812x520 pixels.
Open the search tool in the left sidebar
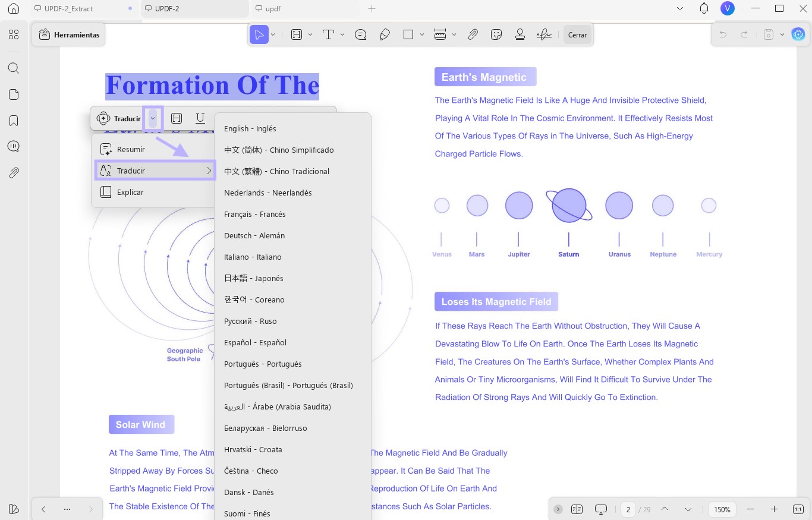pyautogui.click(x=14, y=68)
